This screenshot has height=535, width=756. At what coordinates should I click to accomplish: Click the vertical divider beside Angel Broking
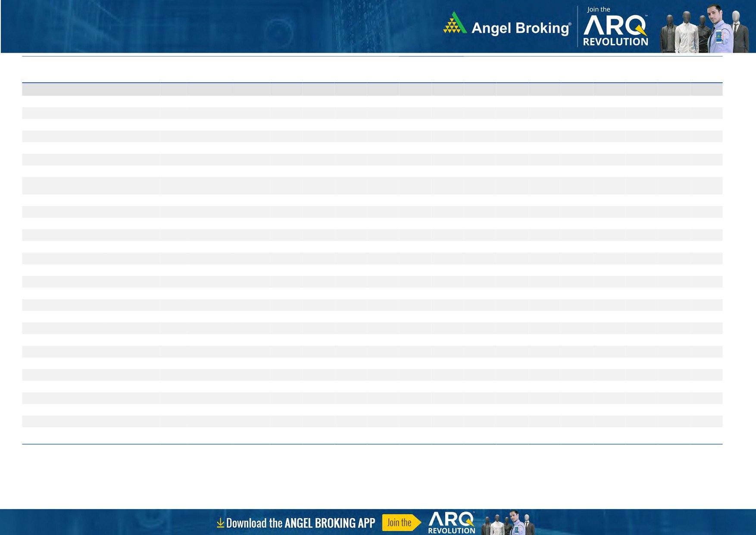[x=578, y=27]
